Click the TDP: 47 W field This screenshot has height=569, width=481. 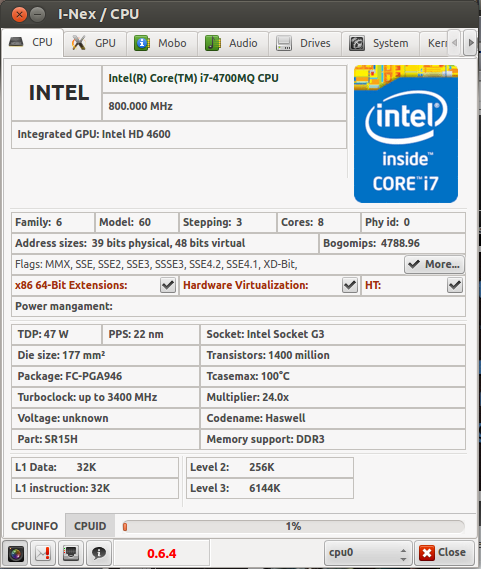click(57, 334)
